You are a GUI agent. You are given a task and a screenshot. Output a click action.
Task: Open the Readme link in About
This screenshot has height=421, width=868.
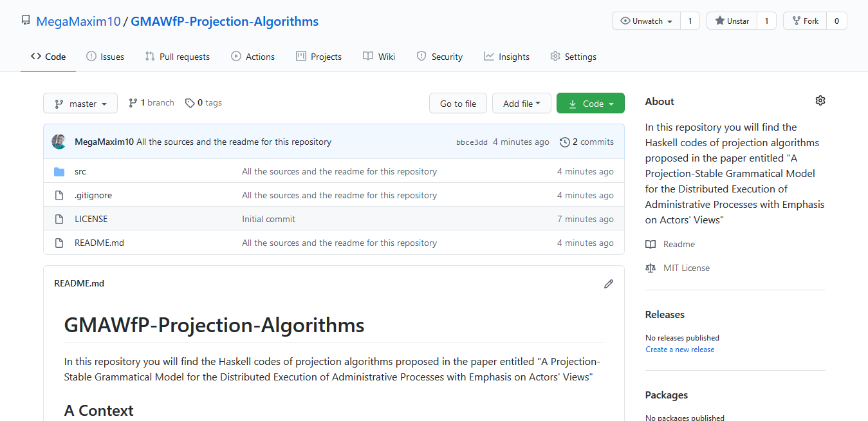tap(679, 244)
